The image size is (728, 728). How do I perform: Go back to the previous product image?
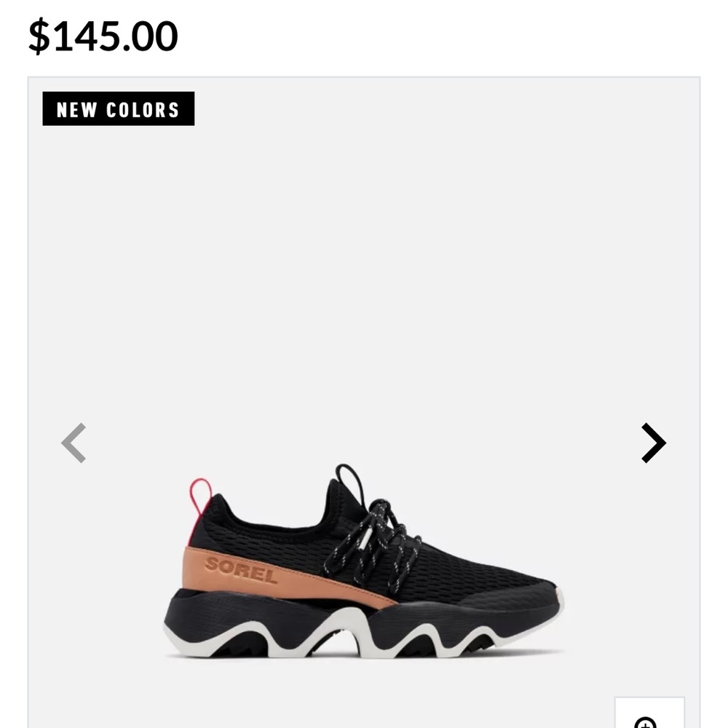[74, 443]
